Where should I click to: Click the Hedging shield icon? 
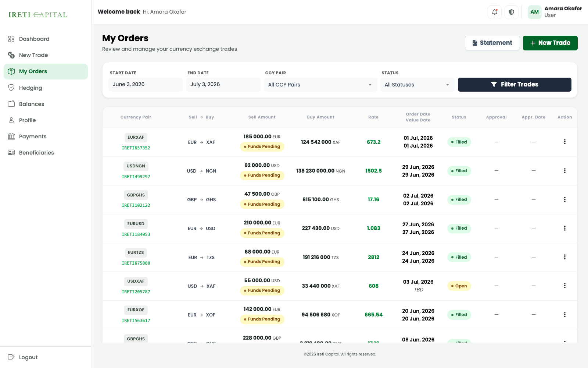11,88
